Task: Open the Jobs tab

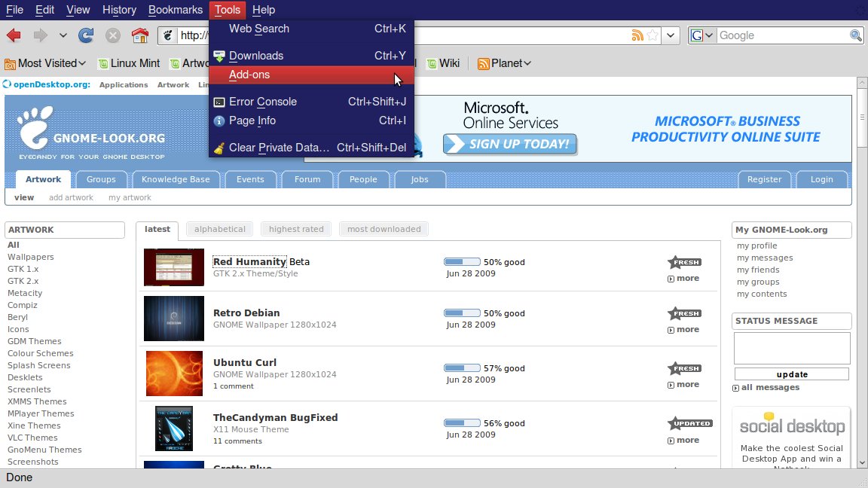Action: click(x=420, y=179)
